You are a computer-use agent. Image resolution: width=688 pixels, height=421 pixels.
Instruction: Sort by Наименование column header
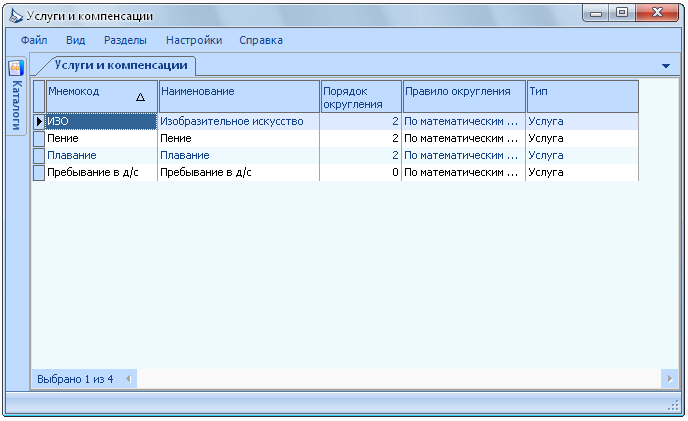pyautogui.click(x=239, y=97)
